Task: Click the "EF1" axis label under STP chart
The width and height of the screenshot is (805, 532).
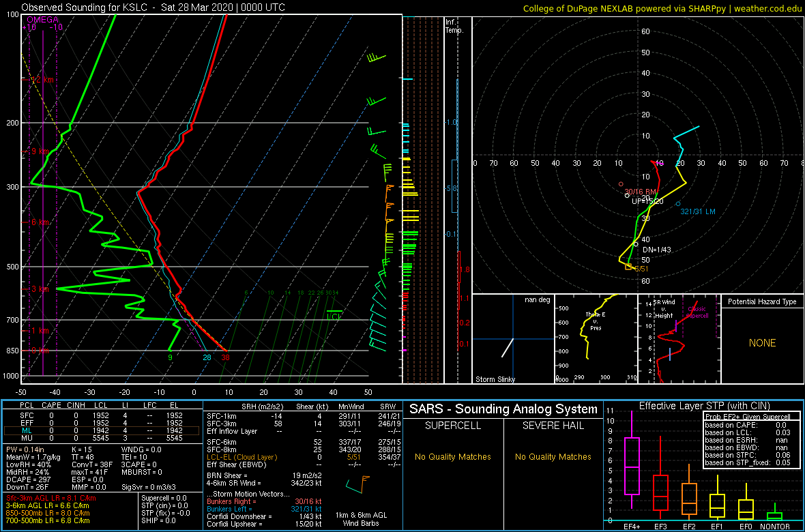Action: (x=718, y=527)
